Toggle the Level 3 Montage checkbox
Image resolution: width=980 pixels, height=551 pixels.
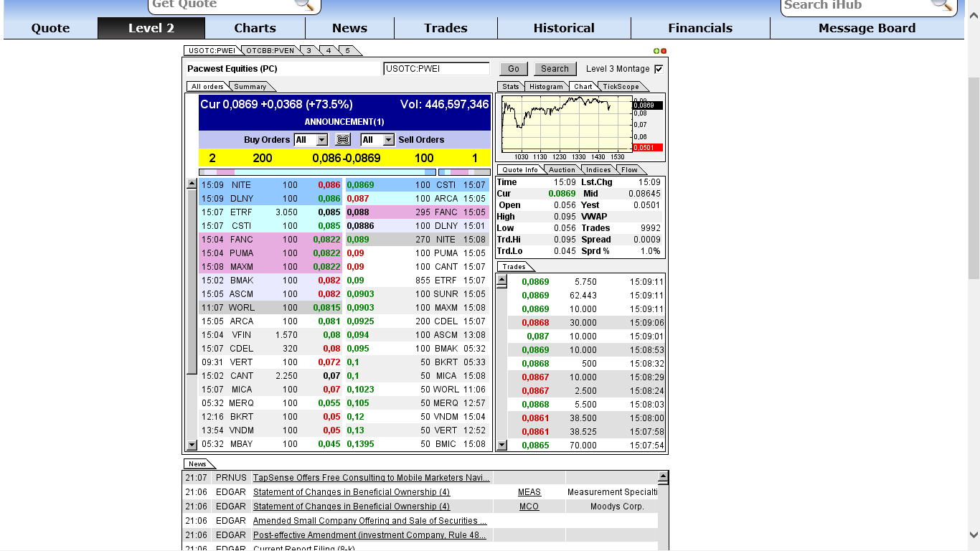click(x=659, y=69)
